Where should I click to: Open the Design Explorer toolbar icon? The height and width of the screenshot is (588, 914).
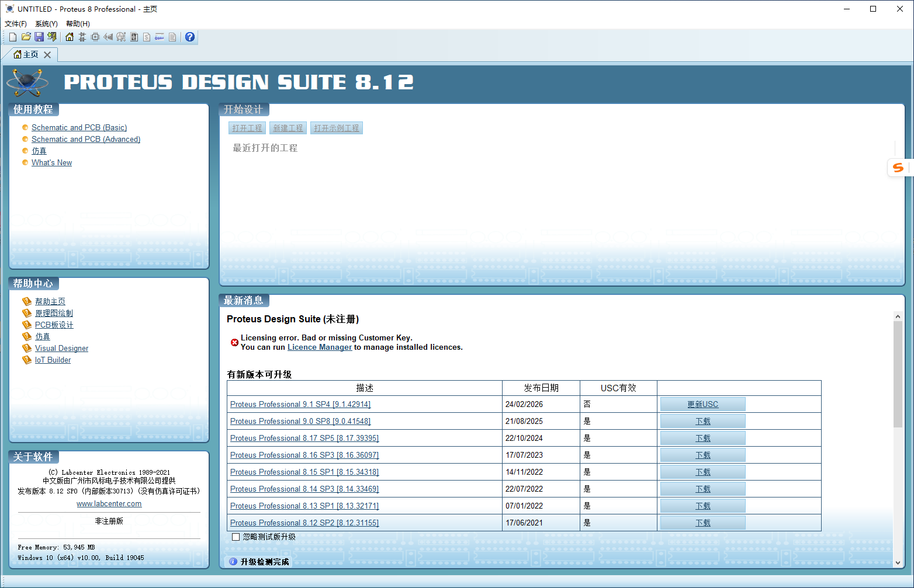click(134, 37)
